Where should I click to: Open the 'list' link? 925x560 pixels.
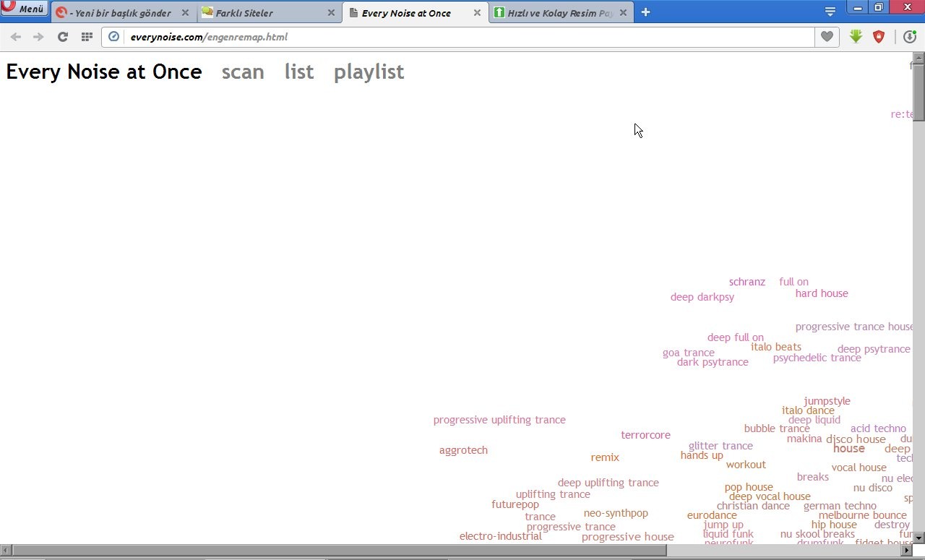299,72
